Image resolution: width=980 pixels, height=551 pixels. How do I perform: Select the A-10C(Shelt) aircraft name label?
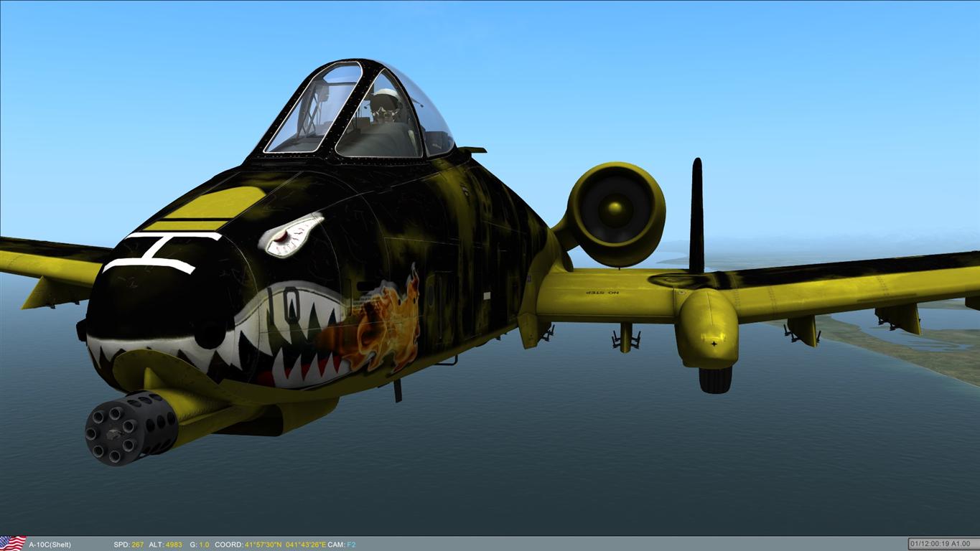50,545
